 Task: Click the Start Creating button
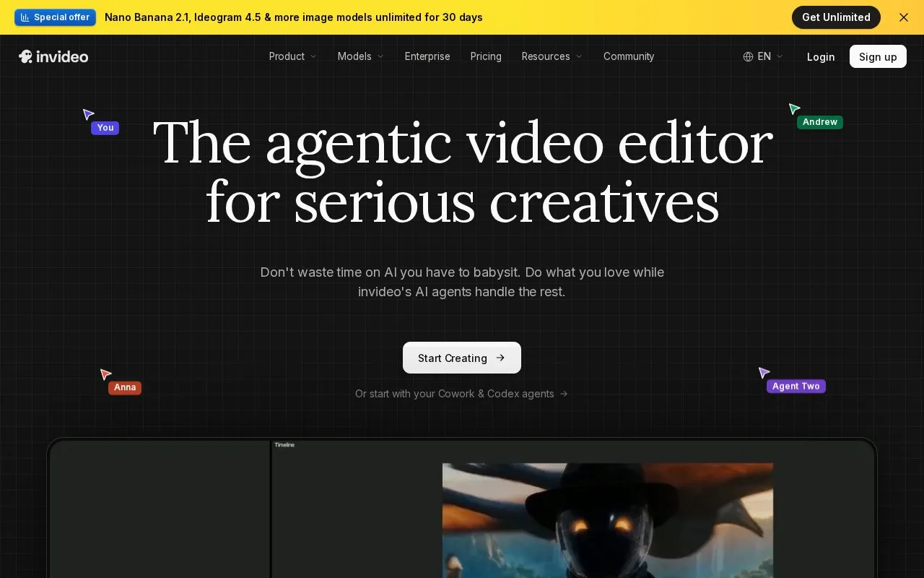click(x=462, y=358)
